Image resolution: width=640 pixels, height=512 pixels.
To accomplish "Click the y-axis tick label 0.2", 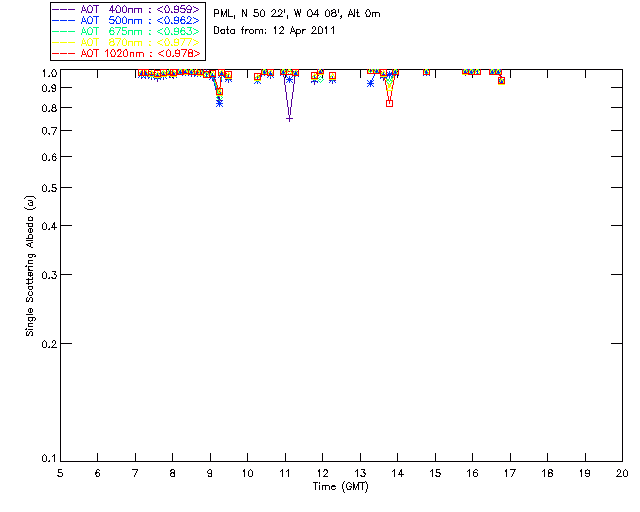I will click(x=49, y=344).
